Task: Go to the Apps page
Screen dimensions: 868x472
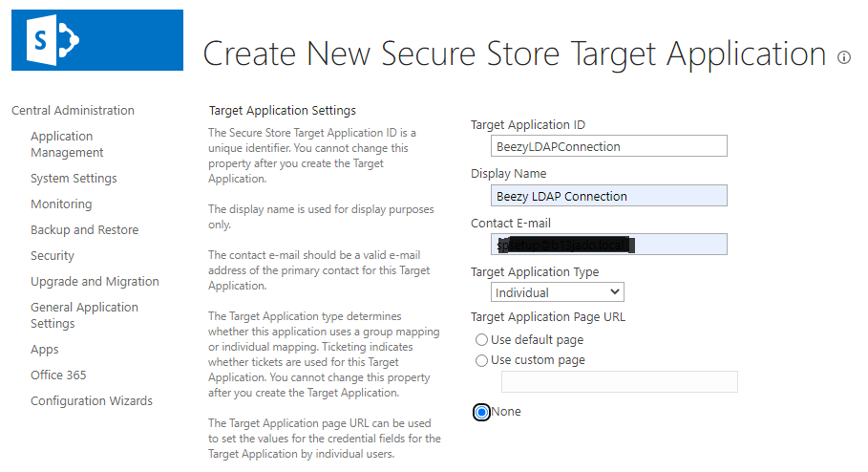Action: pos(44,350)
